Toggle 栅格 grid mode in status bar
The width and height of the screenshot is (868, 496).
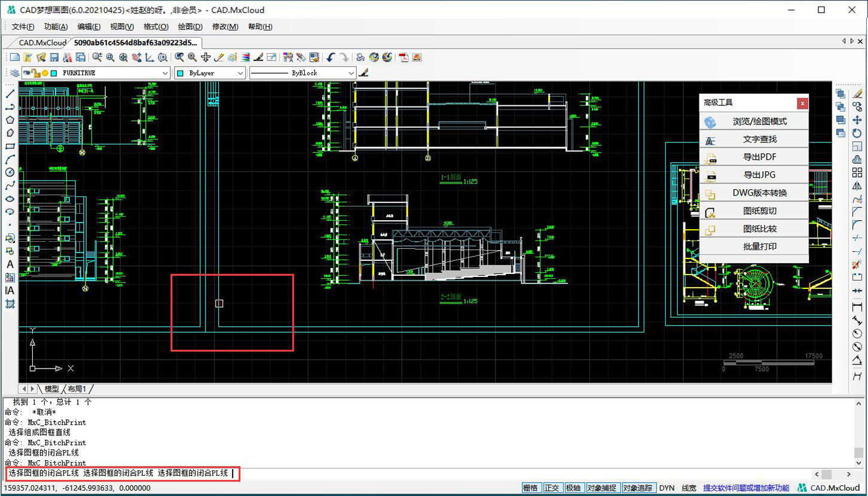coord(531,488)
